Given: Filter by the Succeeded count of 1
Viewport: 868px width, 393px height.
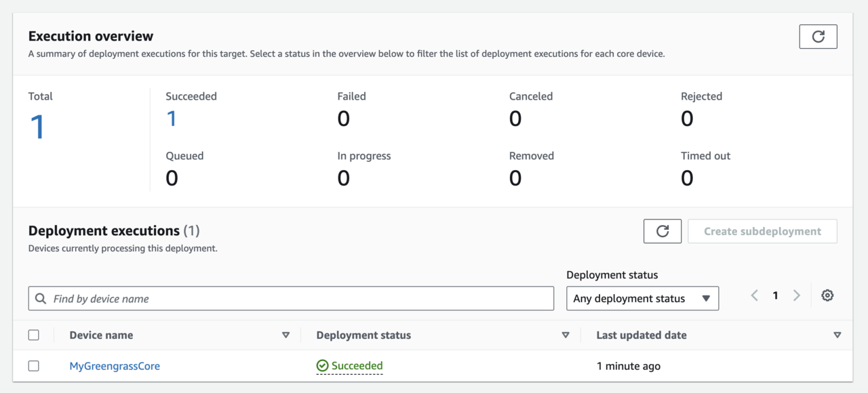Looking at the screenshot, I should [x=170, y=119].
